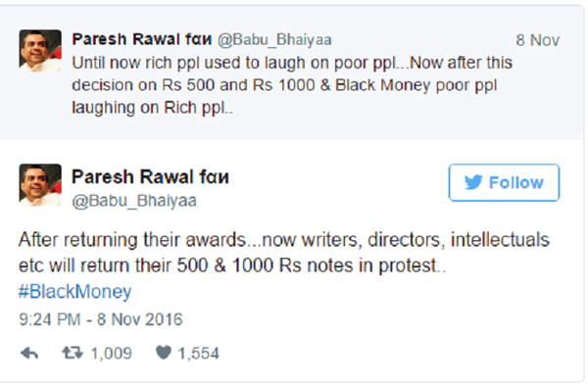
Task: View the 1,009 retweets count
Action: tap(112, 353)
